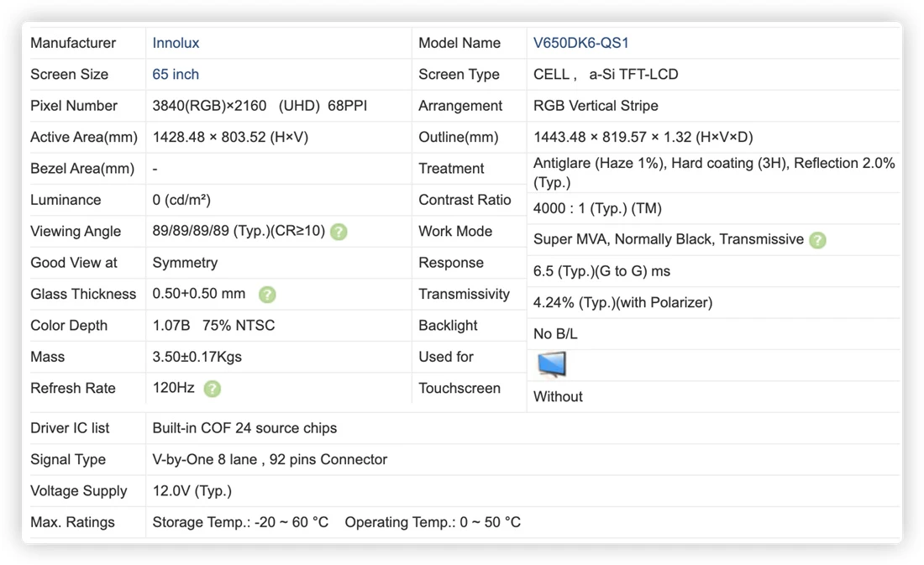Click the Signal Type label
The image size is (924, 565).
[x=68, y=459]
